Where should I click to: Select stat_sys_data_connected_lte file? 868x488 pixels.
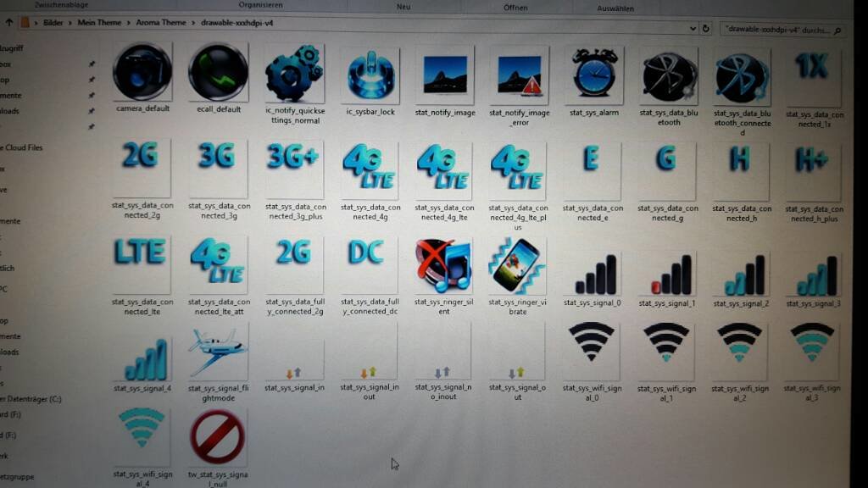[x=142, y=264]
